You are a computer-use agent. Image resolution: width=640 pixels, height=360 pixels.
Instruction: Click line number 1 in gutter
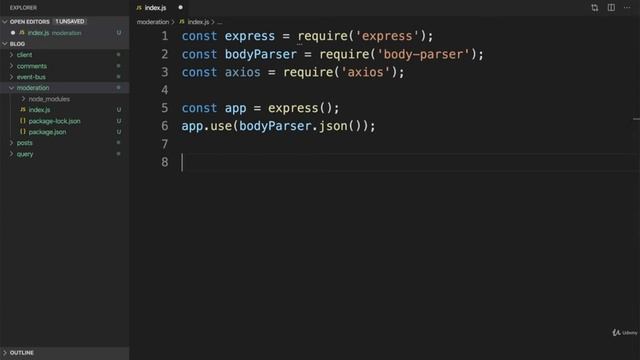coord(164,36)
